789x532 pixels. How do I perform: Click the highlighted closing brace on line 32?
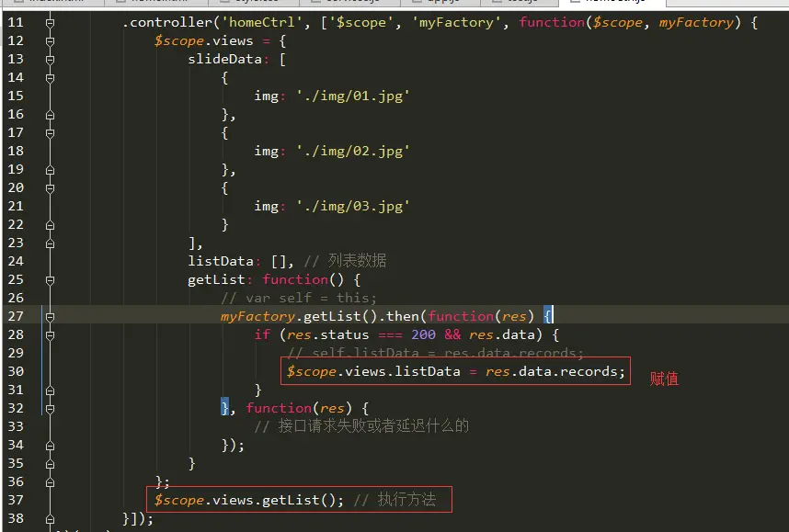[225, 408]
